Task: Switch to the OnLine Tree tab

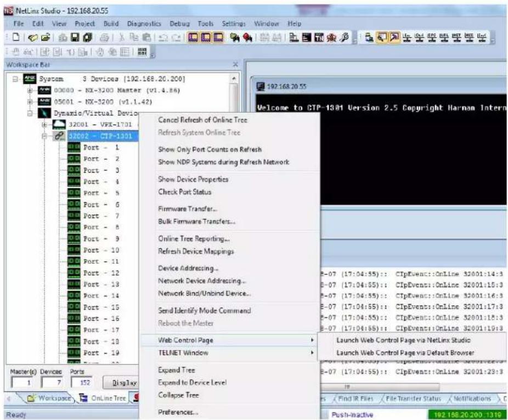Action: 103,398
